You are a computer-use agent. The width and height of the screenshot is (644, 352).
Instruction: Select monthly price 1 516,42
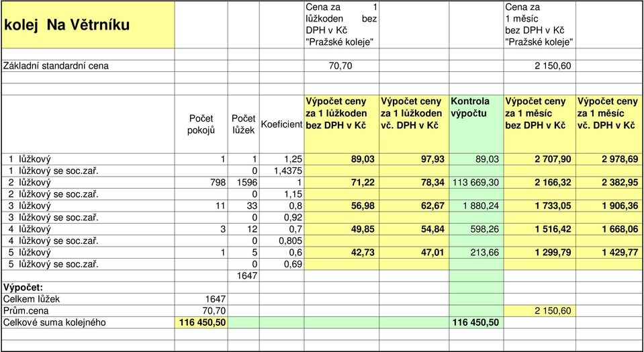[x=540, y=229]
